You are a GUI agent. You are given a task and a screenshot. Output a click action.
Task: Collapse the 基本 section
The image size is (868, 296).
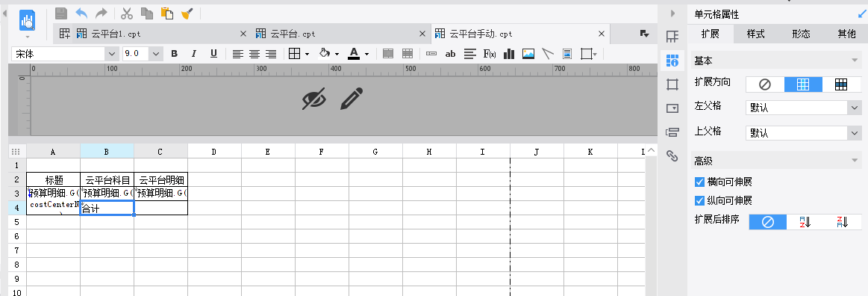pyautogui.click(x=855, y=61)
